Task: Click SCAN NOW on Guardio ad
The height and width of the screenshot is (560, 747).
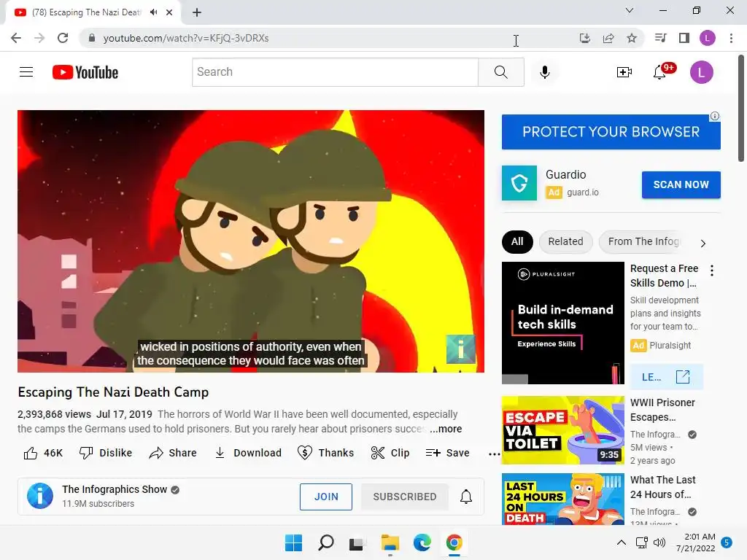Action: (681, 184)
